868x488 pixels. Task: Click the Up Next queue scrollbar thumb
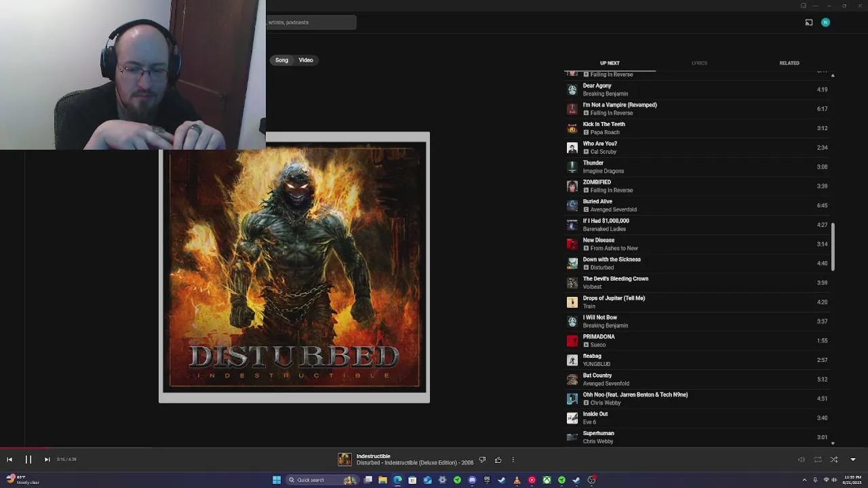(x=833, y=247)
